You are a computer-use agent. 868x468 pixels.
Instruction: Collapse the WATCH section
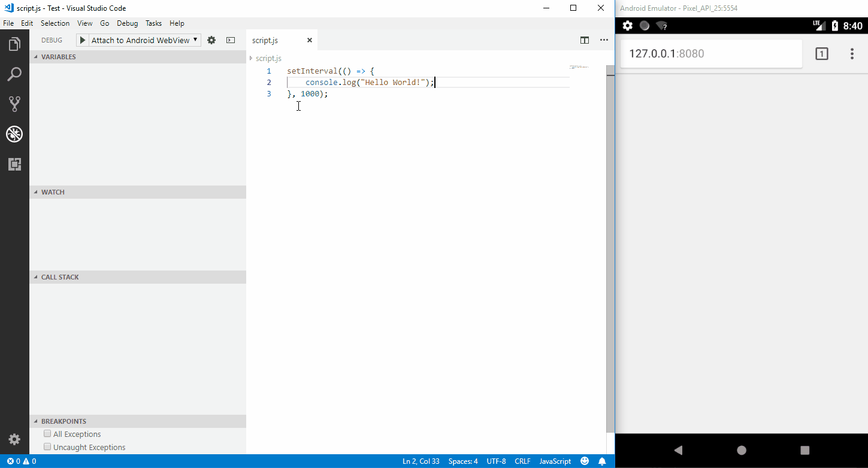[138, 192]
